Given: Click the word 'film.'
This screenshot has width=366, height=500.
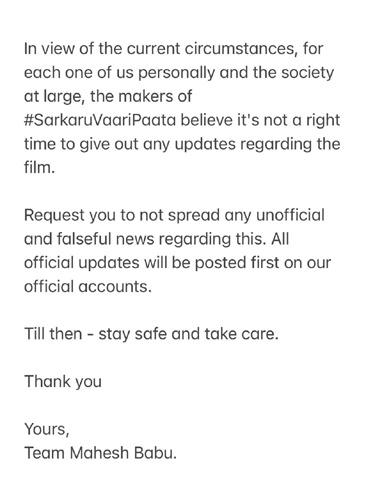Looking at the screenshot, I should tap(39, 167).
